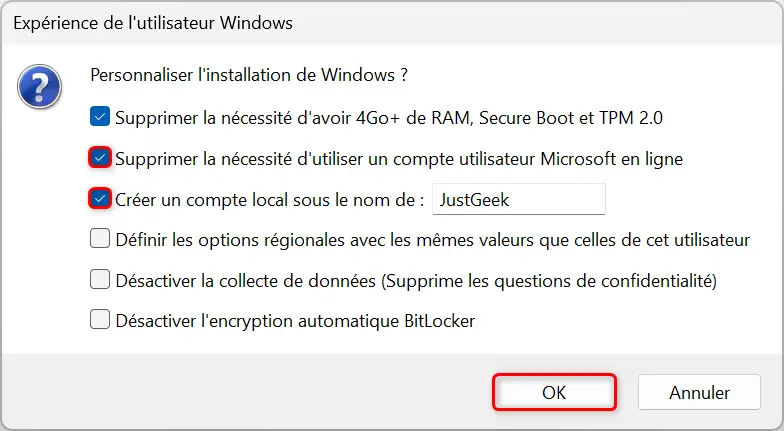The image size is (784, 431).
Task: Check the 'Désactiver la collecte de données' box
Action: coord(100,279)
